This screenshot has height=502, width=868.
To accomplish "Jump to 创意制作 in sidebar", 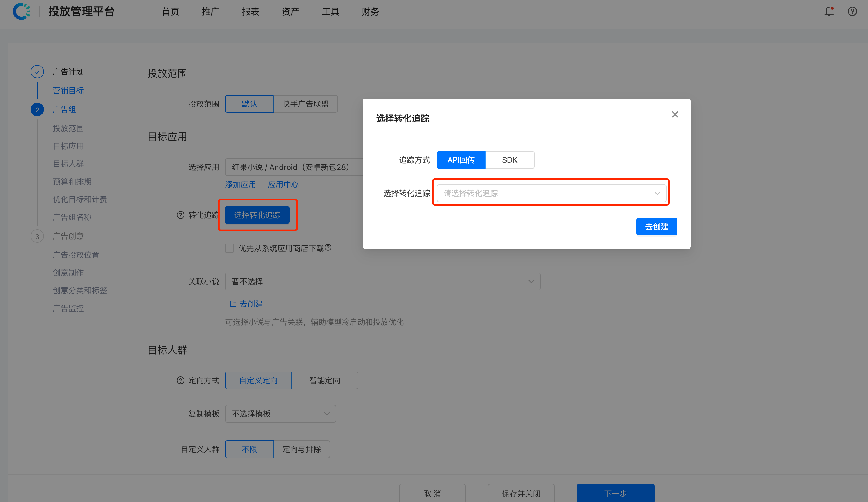I will [68, 273].
